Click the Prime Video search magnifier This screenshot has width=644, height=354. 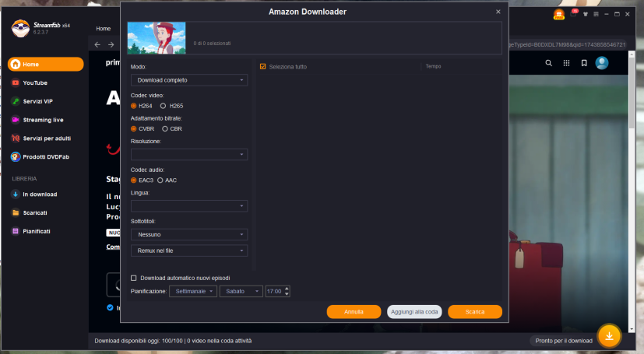tap(548, 63)
